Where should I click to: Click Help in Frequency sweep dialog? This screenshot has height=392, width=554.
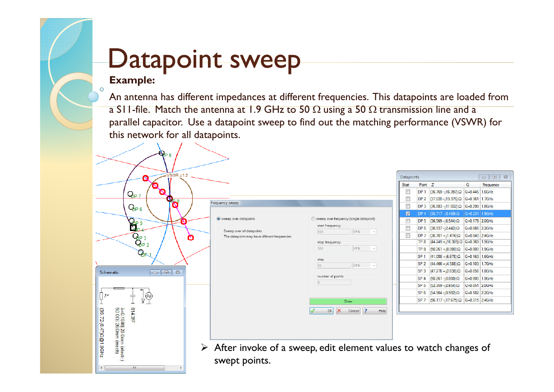click(x=375, y=311)
